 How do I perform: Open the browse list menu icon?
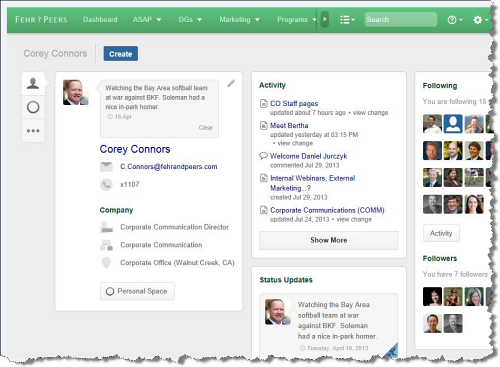tap(347, 20)
